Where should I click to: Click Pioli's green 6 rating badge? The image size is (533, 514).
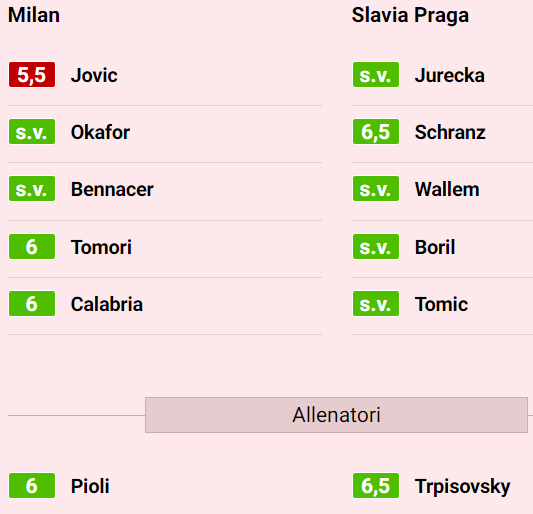point(32,485)
